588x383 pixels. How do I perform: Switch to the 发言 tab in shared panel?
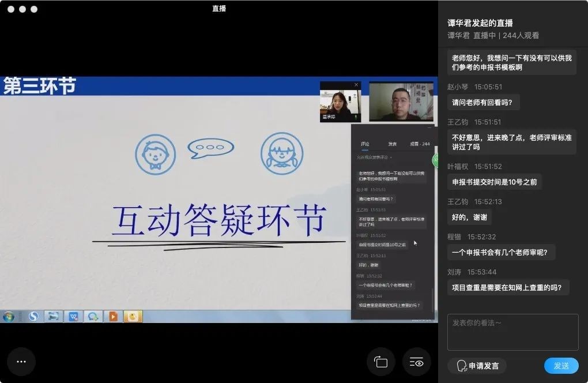(x=392, y=144)
